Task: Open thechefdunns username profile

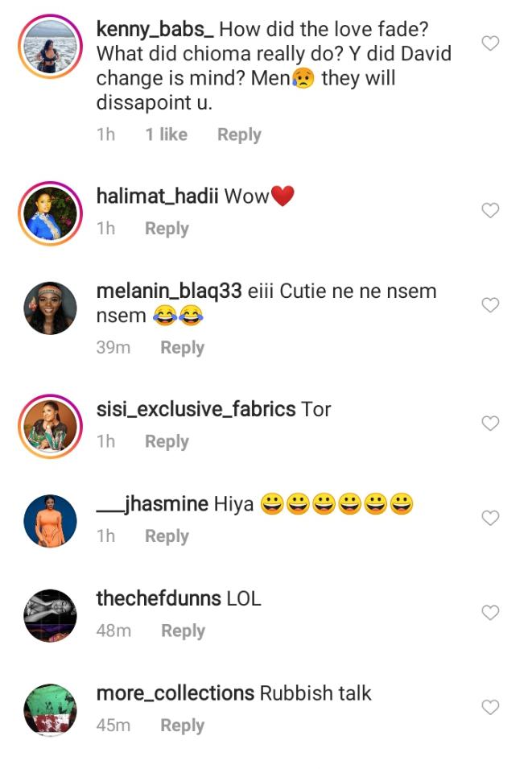Action: click(x=159, y=598)
